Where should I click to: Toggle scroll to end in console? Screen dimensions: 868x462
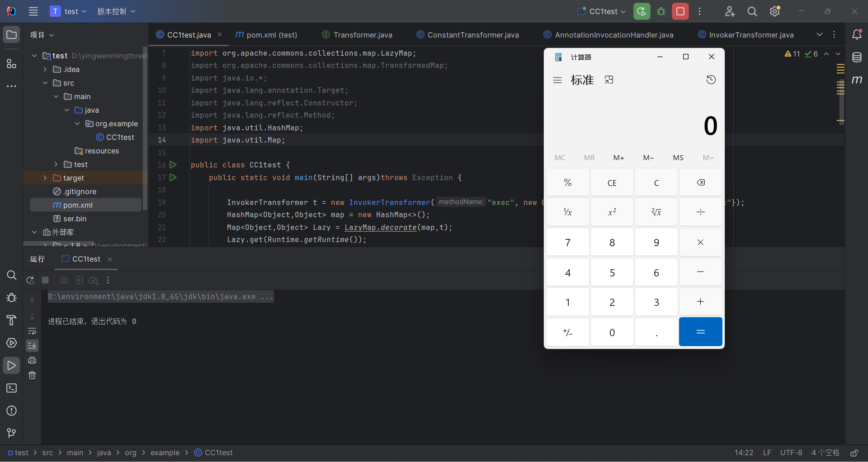tap(32, 346)
